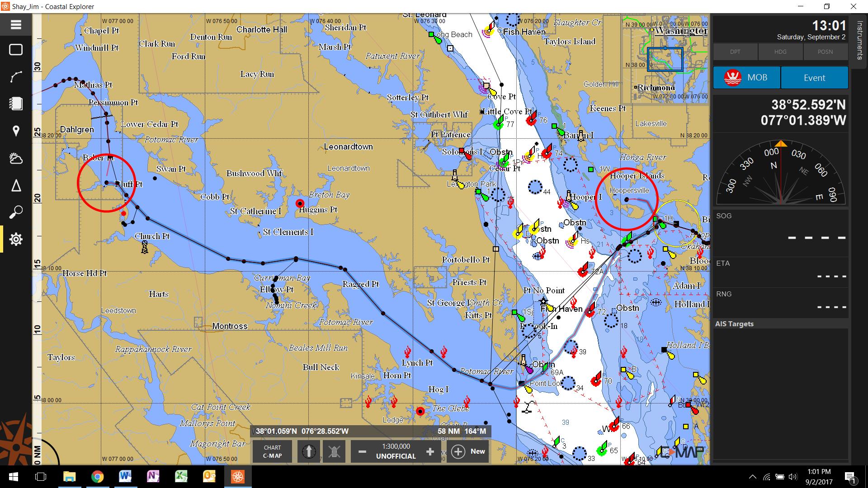Viewport: 868px width, 488px height.
Task: Toggle the follow boat button
Action: point(334,451)
